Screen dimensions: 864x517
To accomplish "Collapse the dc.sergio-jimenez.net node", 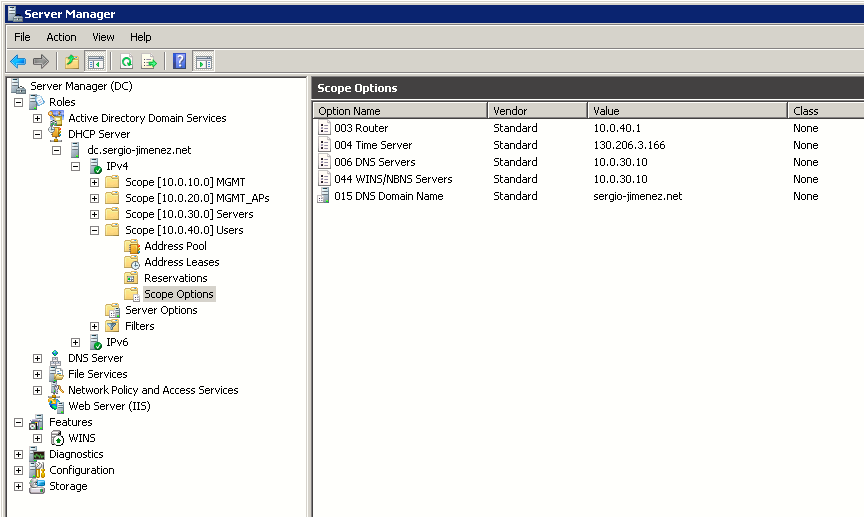I will point(56,150).
